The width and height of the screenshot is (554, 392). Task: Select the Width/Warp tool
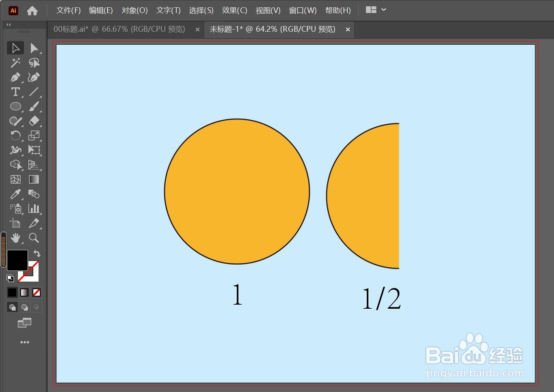[x=15, y=150]
